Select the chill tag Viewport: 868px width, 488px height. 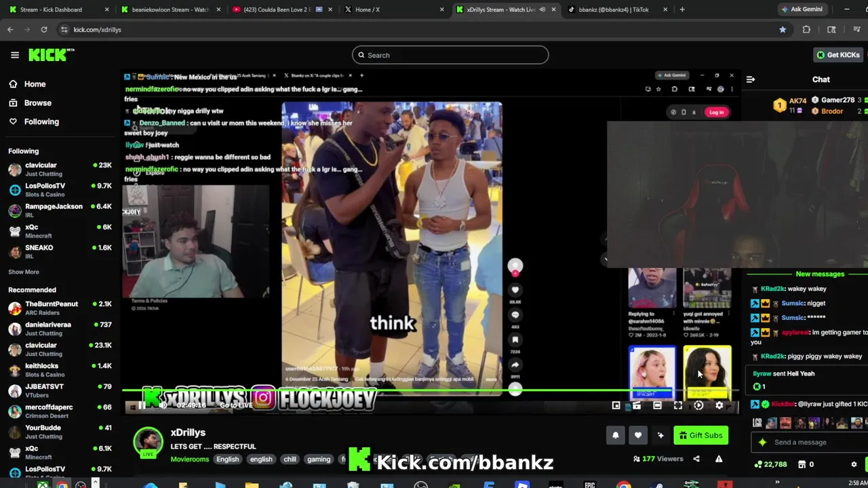pos(290,460)
